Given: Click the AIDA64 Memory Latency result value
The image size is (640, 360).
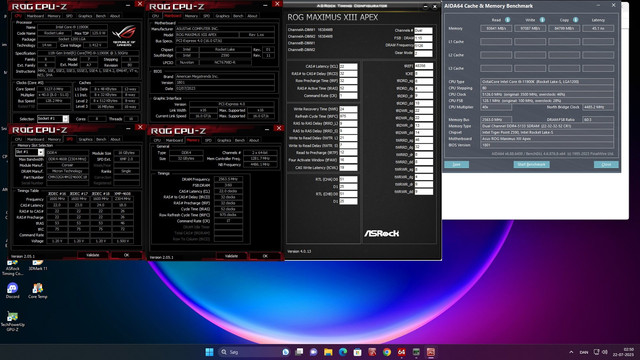Looking at the screenshot, I should [598, 28].
